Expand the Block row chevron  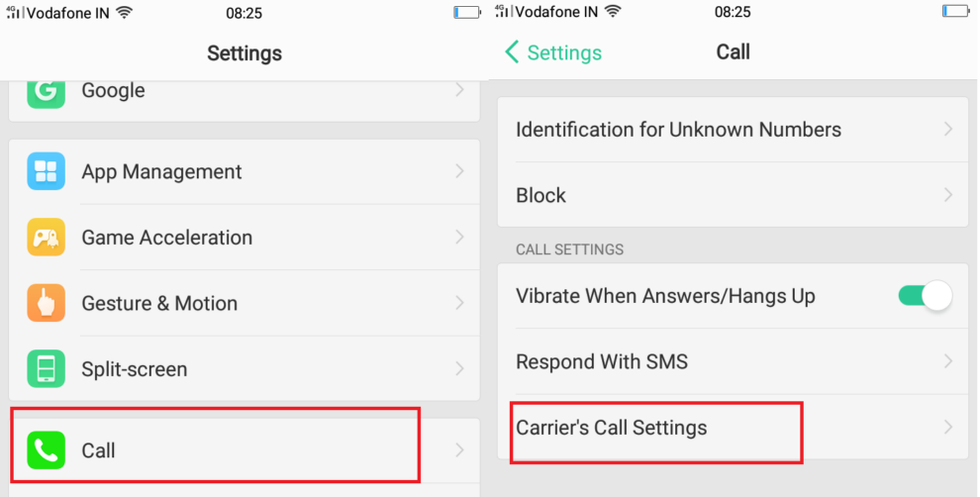point(947,195)
